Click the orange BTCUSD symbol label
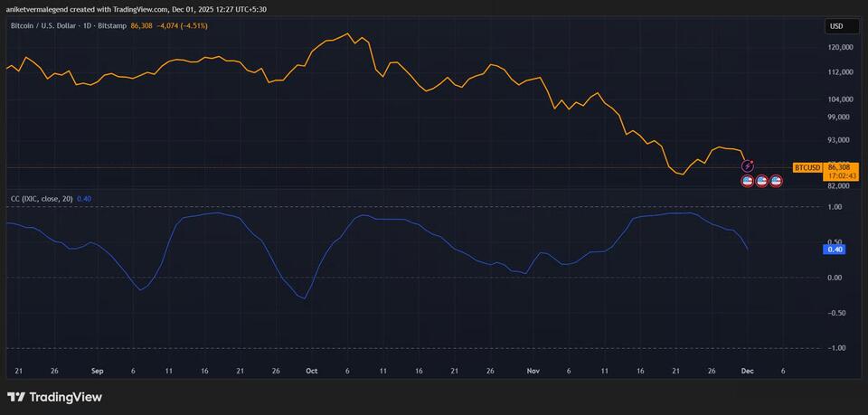This screenshot has width=868, height=415. tap(807, 167)
